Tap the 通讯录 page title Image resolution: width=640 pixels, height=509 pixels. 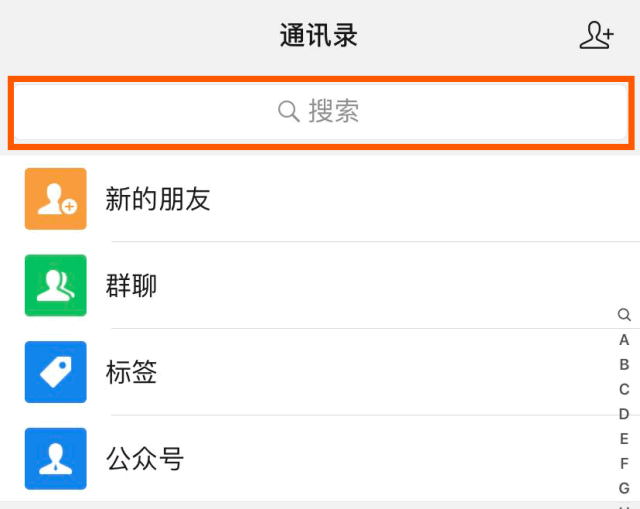(x=319, y=36)
